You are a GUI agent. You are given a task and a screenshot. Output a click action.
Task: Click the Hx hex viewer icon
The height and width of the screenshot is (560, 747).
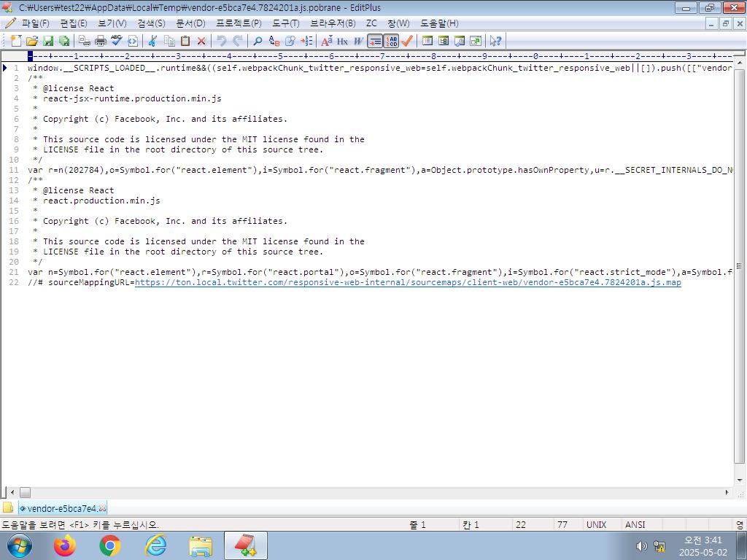(343, 41)
